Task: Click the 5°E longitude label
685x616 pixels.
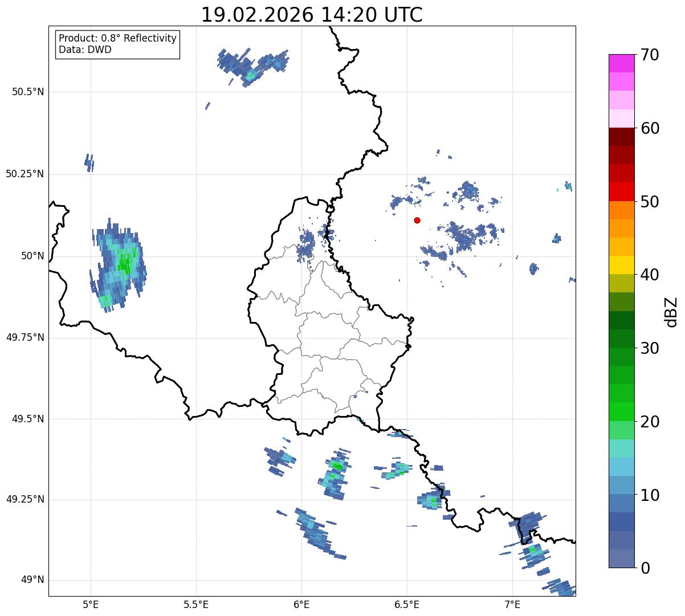Action: click(x=91, y=604)
